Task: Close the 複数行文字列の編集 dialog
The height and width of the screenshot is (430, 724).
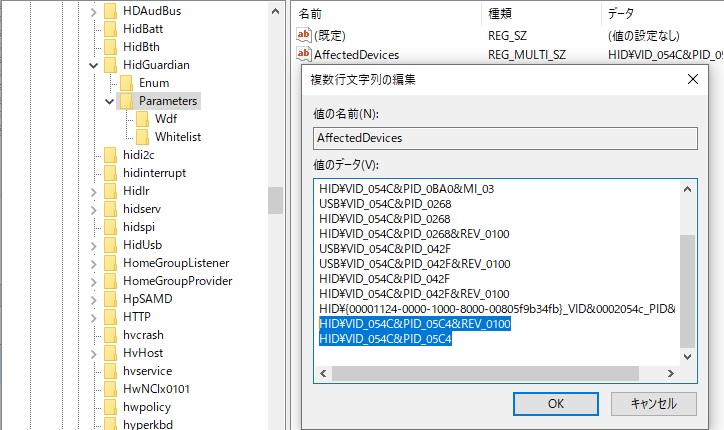Action: 692,79
